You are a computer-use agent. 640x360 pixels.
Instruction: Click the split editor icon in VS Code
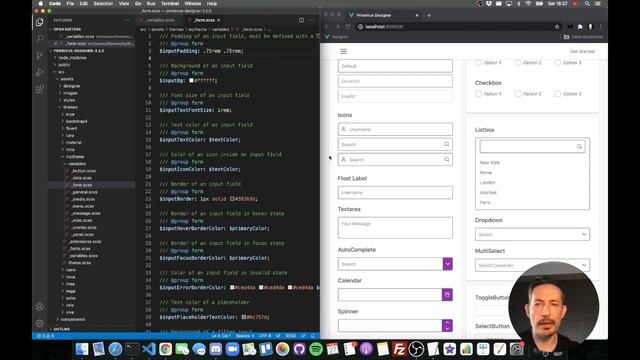point(301,20)
